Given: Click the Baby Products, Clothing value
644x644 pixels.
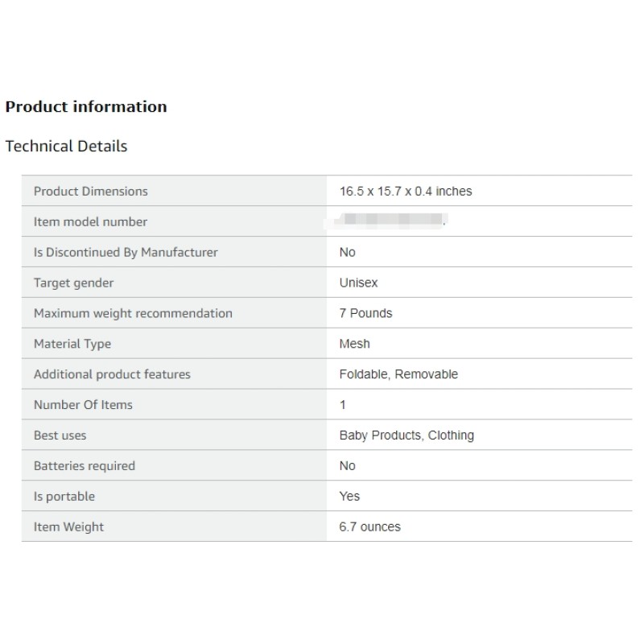Looking at the screenshot, I should pyautogui.click(x=407, y=436).
